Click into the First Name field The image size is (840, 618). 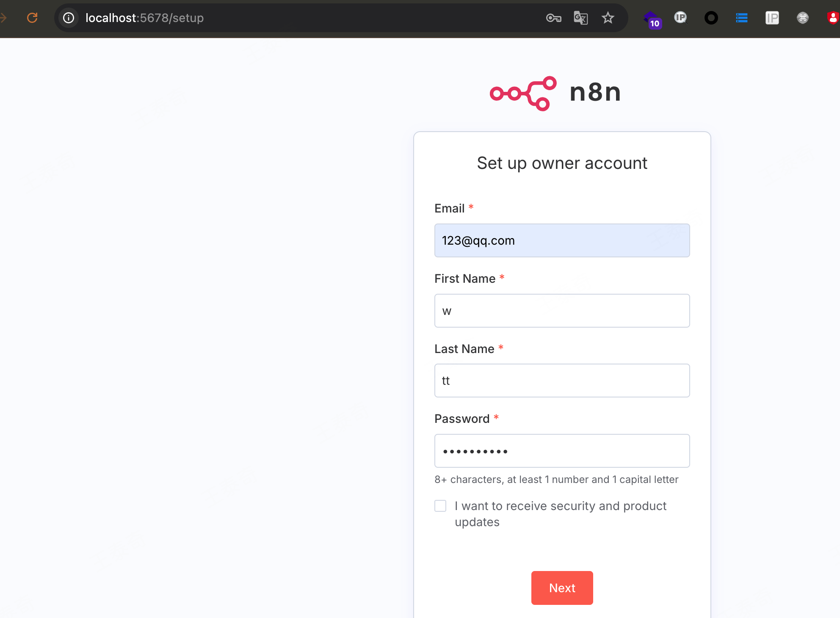(x=562, y=311)
